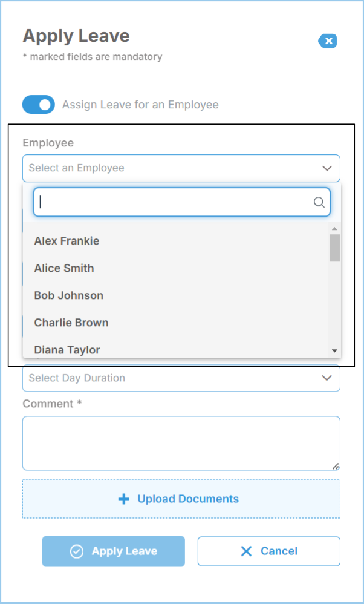The image size is (364, 604).
Task: Close the Apply Leave dialog with X icon
Action: 328,41
